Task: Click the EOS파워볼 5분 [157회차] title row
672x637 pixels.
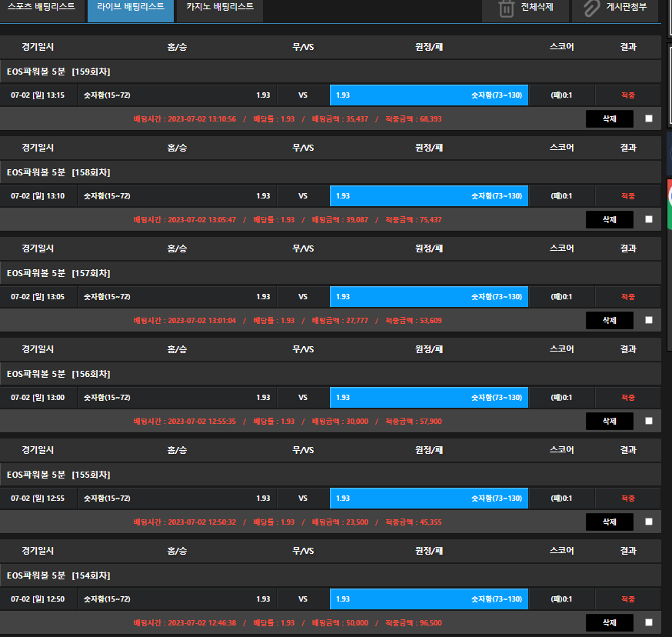Action: (331, 273)
